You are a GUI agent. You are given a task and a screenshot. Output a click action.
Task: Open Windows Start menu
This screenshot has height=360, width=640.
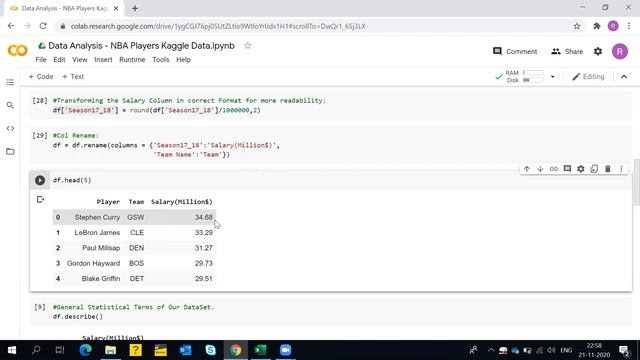[11, 350]
